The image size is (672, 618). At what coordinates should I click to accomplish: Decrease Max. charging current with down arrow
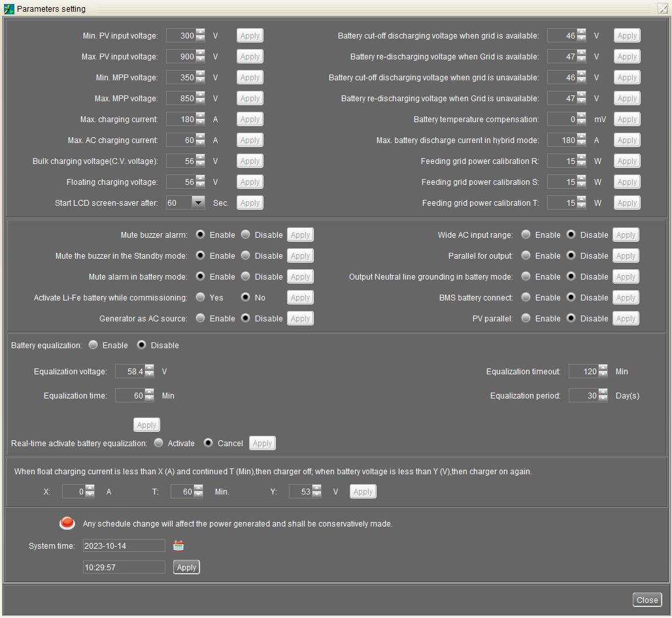[x=201, y=123]
